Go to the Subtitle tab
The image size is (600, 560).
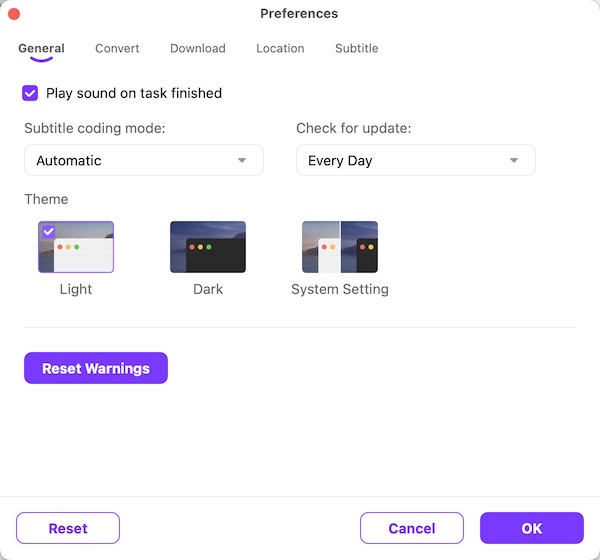click(x=357, y=48)
